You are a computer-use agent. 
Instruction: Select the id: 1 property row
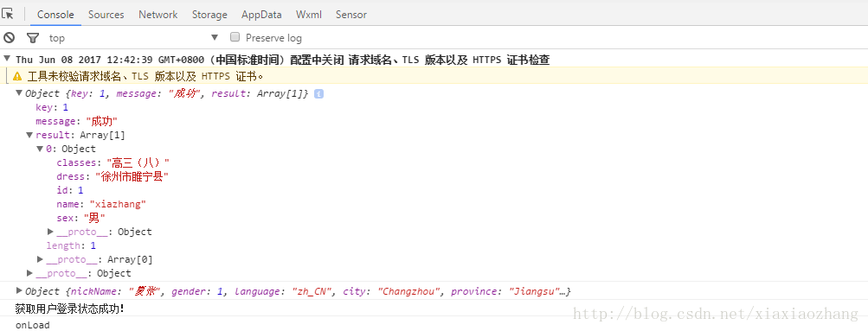[x=70, y=190]
